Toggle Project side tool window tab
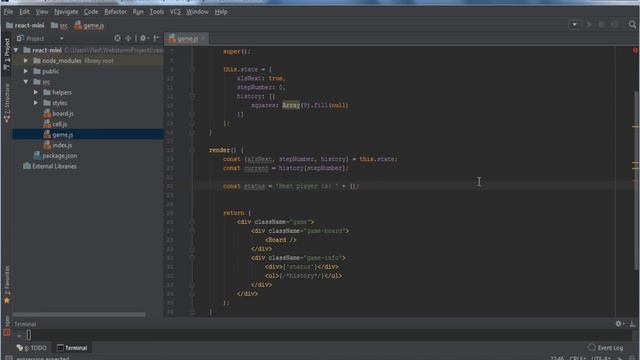The height and width of the screenshot is (360, 640). (7, 54)
